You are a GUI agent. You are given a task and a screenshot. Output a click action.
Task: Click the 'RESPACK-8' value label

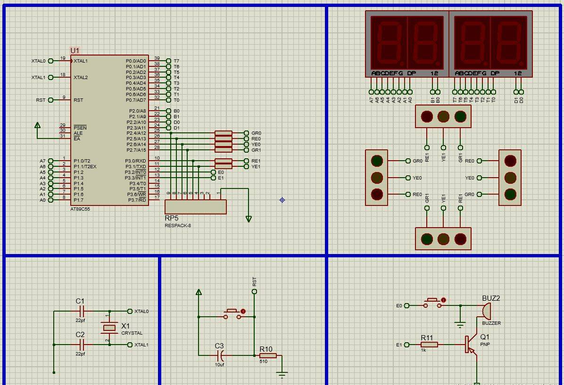(x=178, y=226)
